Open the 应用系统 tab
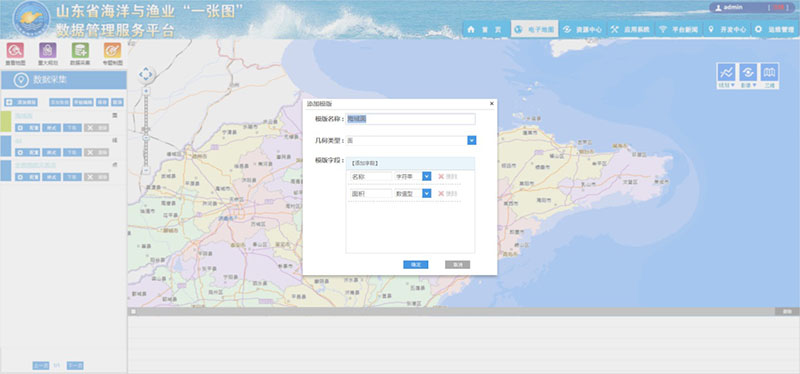The image size is (800, 374). pyautogui.click(x=631, y=30)
